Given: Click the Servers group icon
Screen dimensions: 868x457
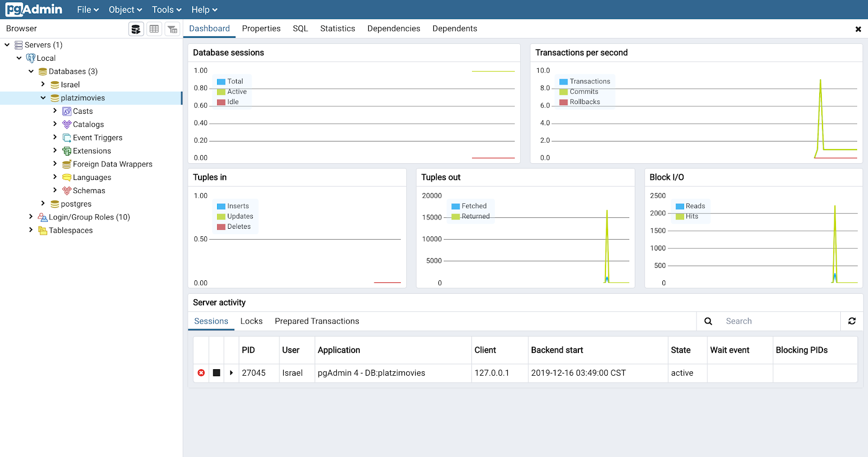Looking at the screenshot, I should click(18, 45).
